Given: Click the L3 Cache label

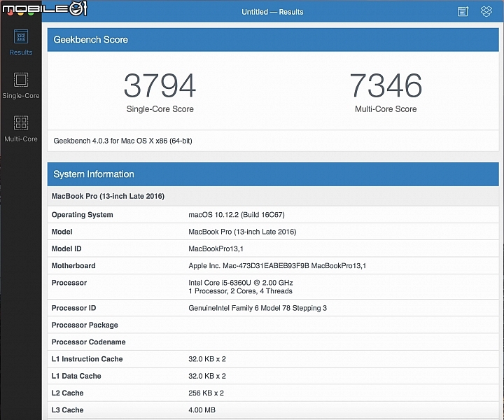Looking at the screenshot, I should click(x=67, y=410).
